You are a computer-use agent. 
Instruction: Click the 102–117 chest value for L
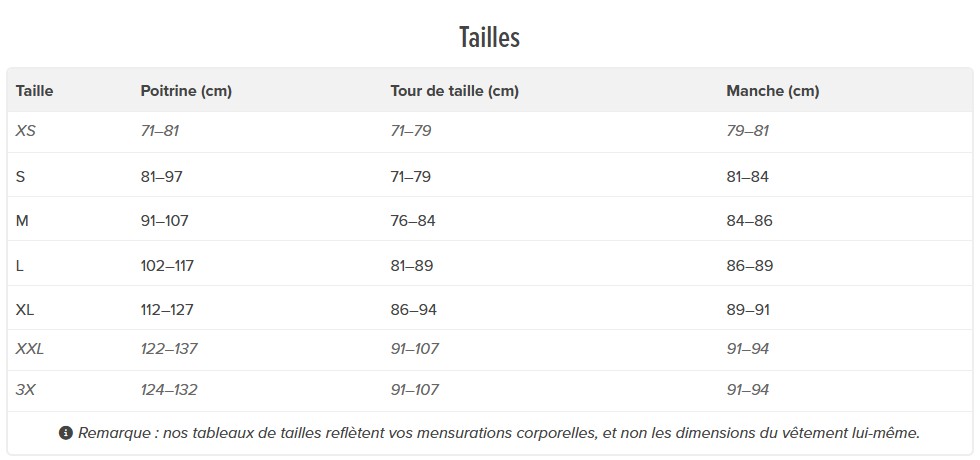coord(167,266)
